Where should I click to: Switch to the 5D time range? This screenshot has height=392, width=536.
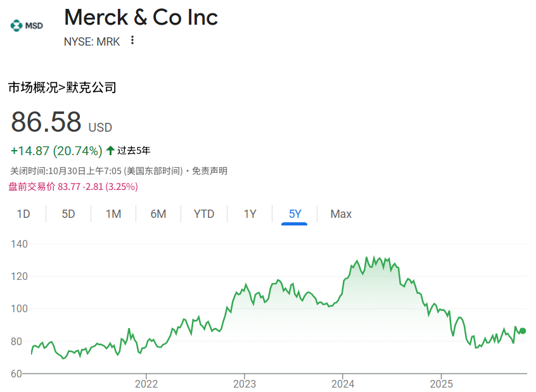(68, 214)
